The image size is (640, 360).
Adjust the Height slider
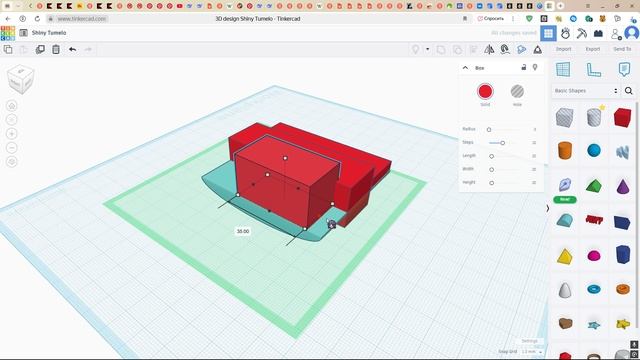491,183
